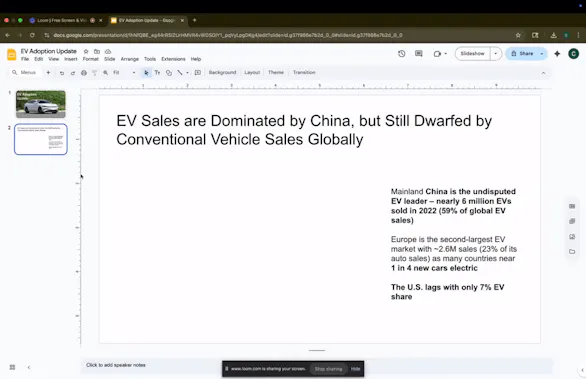Click the video camera meet icon
Screen dimensions: 586x379
(x=437, y=54)
